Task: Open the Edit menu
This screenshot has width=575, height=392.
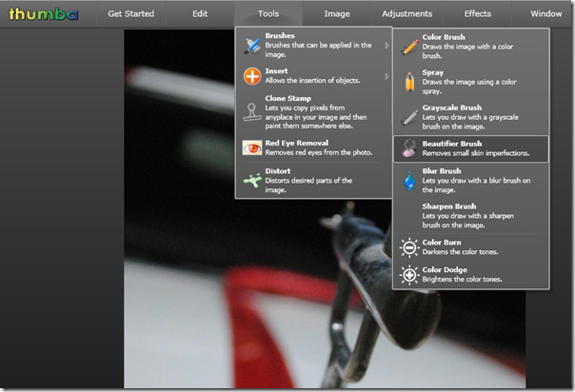Action: pos(200,13)
